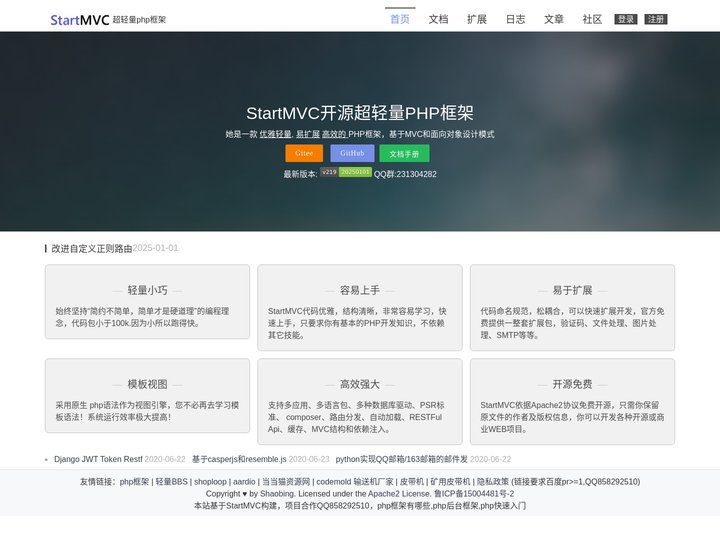Visit the 社区 page
Screen dimensions: 720x540
click(x=592, y=19)
